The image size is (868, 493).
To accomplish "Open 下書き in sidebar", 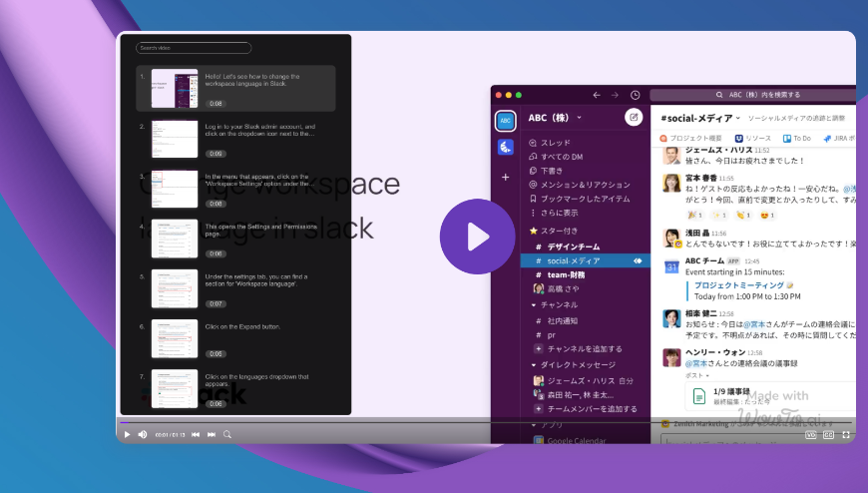I will point(546,171).
